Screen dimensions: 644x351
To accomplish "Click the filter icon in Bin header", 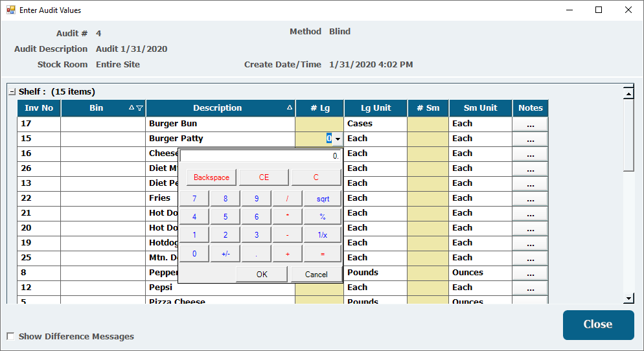I will click(x=141, y=108).
